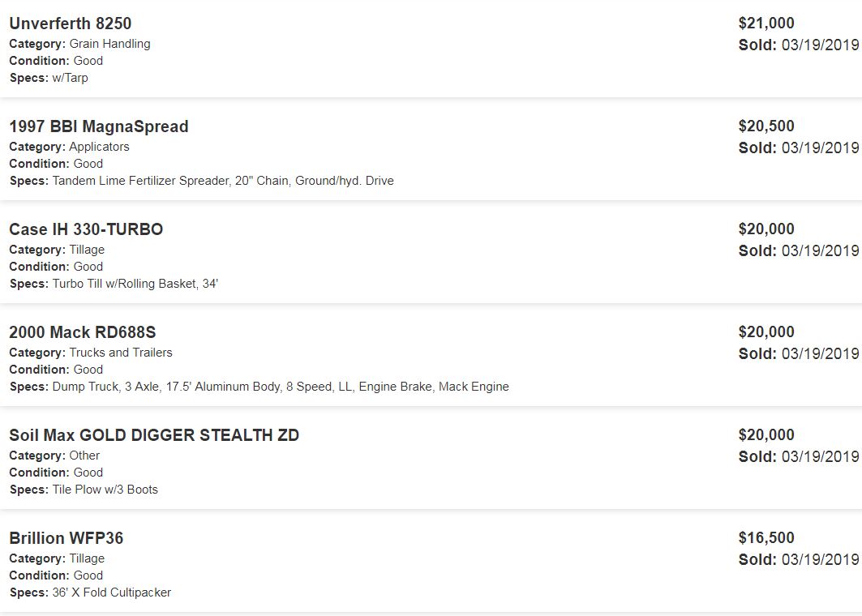The width and height of the screenshot is (862, 616).
Task: Click the Turbo Till w/Rolling Basket specs
Action: (x=135, y=284)
